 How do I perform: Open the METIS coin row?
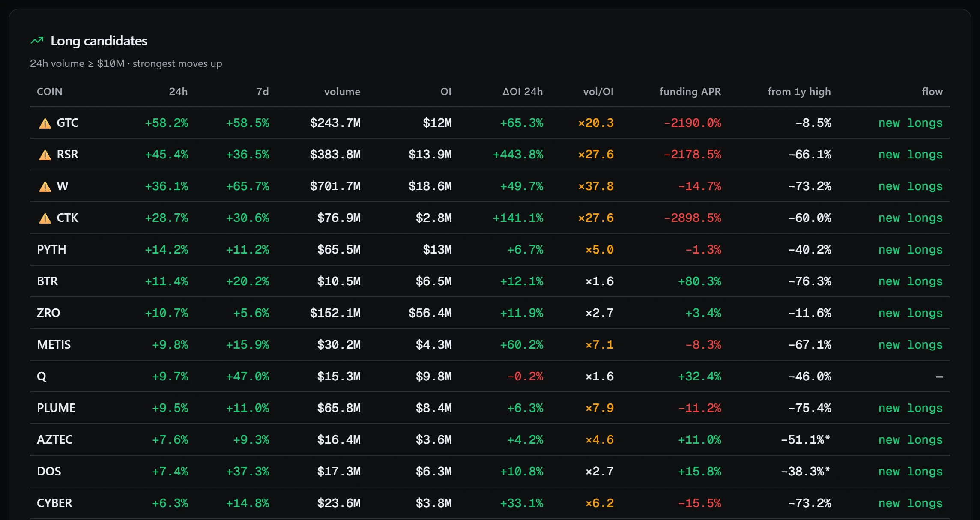(490, 345)
